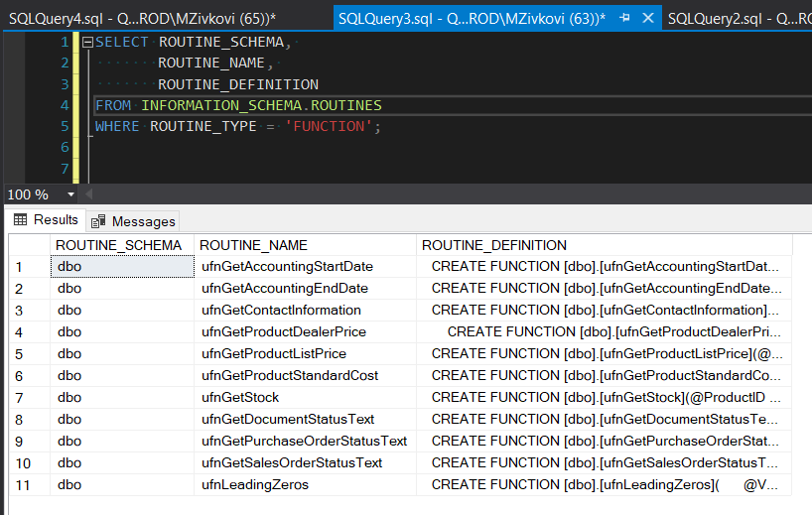Select the ROUTINE_NAME column header

[x=305, y=245]
